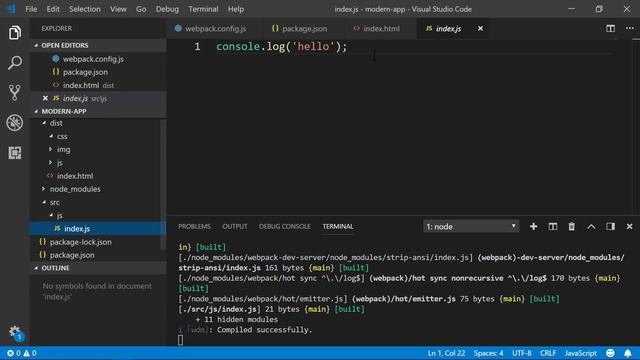Change language mode via JavaScript
This screenshot has height=360, width=640.
click(580, 353)
